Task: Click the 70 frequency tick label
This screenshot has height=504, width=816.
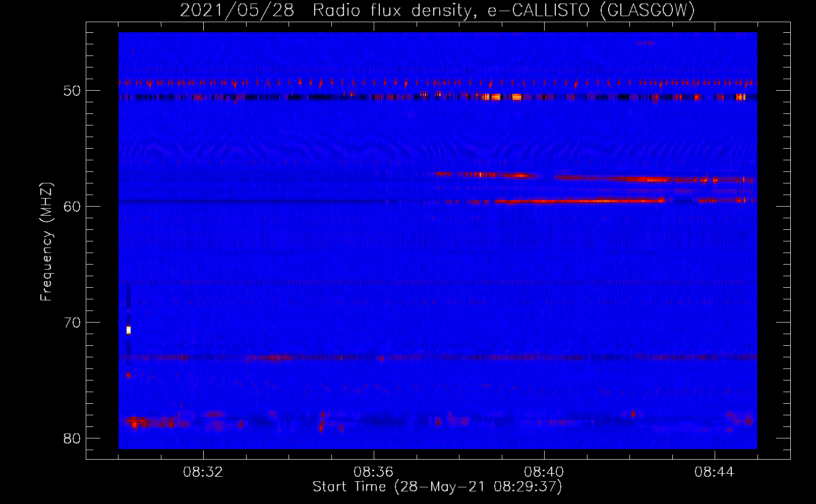Action: 72,323
